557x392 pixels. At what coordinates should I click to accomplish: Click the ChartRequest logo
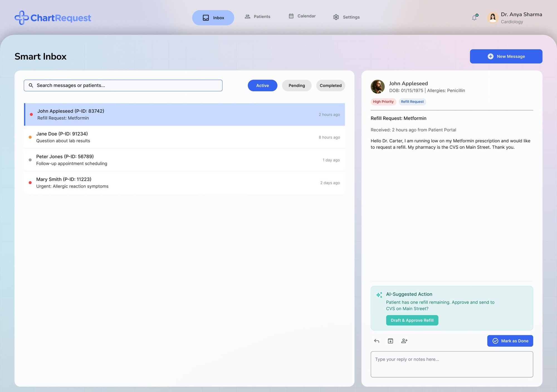pos(53,18)
